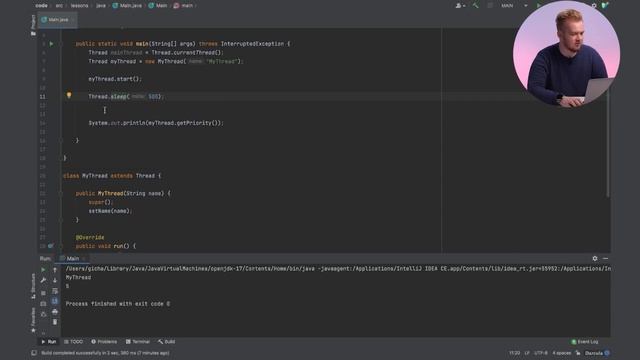The height and width of the screenshot is (360, 640).
Task: Print the console output
Action: coord(55,312)
